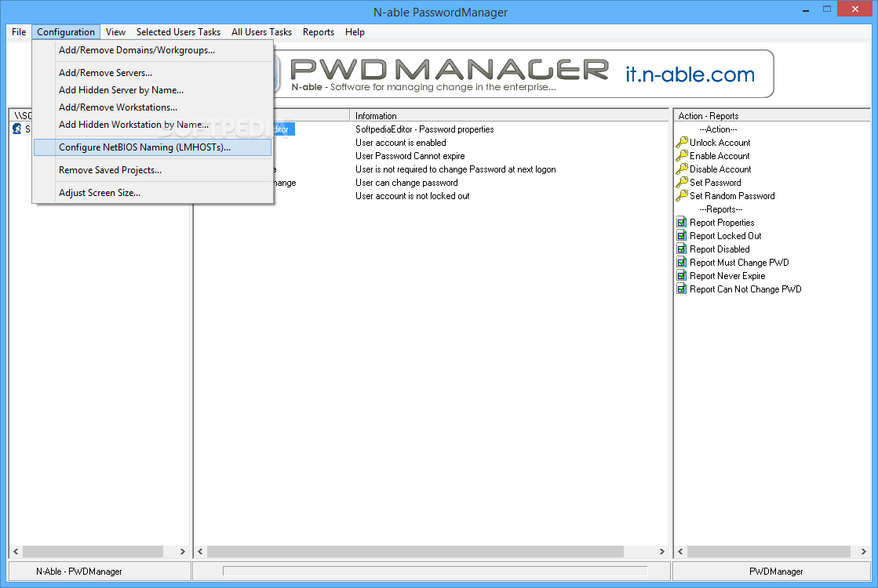Screen dimensions: 878x588
Task: Click the key icon beside Set Password
Action: click(682, 183)
